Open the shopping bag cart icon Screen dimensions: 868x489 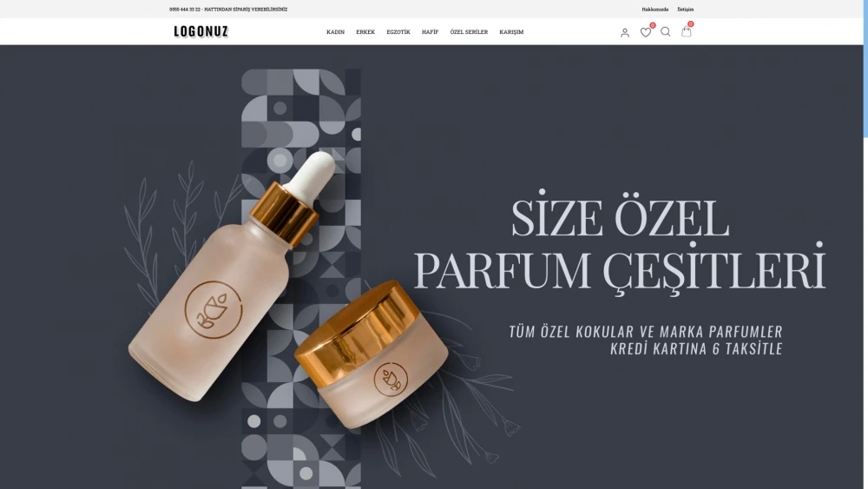click(687, 31)
